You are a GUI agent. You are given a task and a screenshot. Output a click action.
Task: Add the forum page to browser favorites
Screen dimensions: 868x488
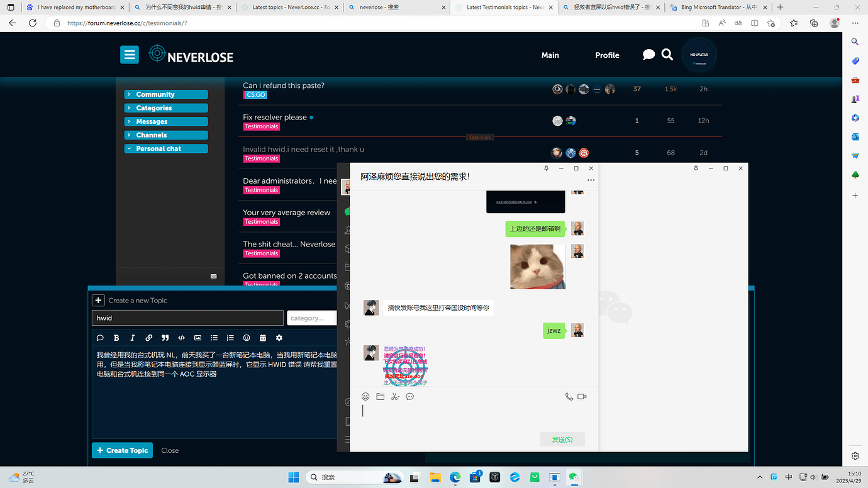point(771,22)
